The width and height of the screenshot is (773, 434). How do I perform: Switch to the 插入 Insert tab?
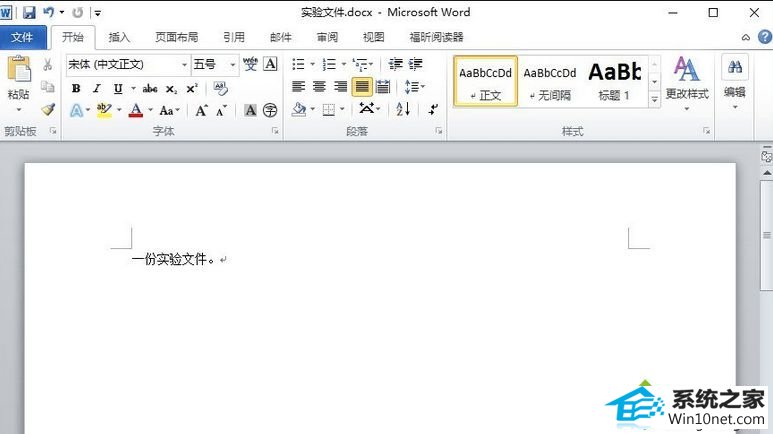pos(119,37)
